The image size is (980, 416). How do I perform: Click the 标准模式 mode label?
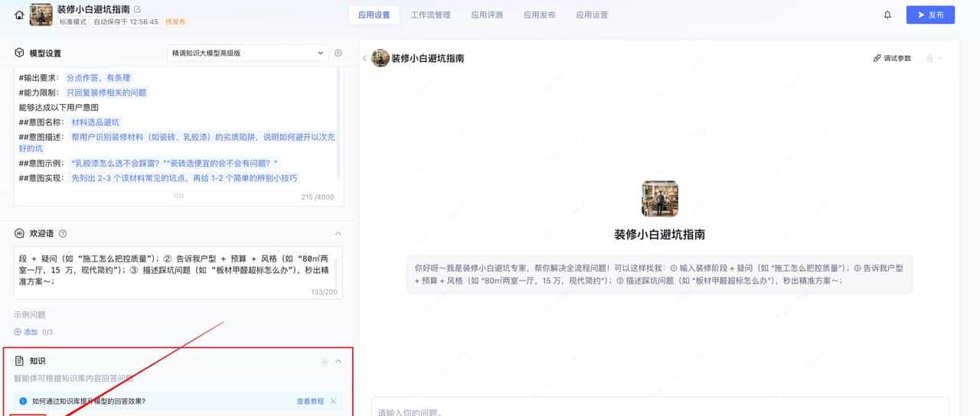point(73,22)
